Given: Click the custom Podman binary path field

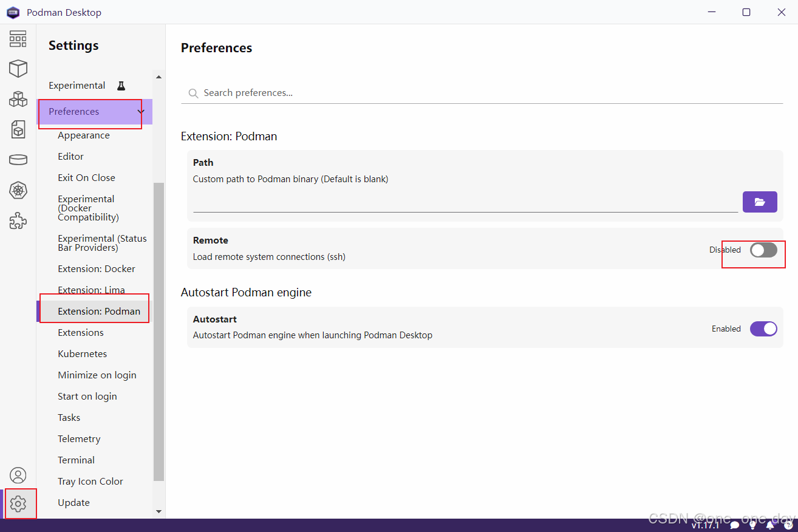Looking at the screenshot, I should click(x=465, y=202).
